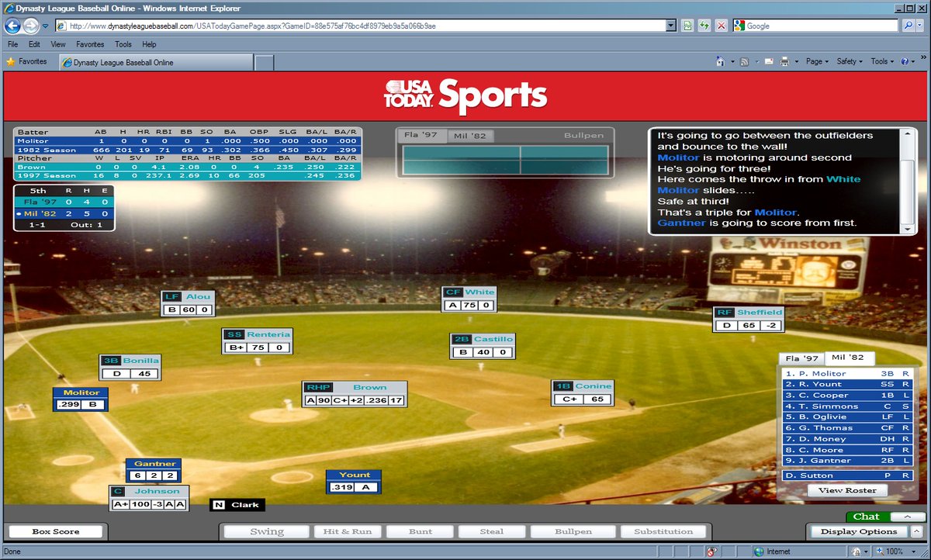
Task: Click the Read Mail envelope icon
Action: (x=768, y=61)
